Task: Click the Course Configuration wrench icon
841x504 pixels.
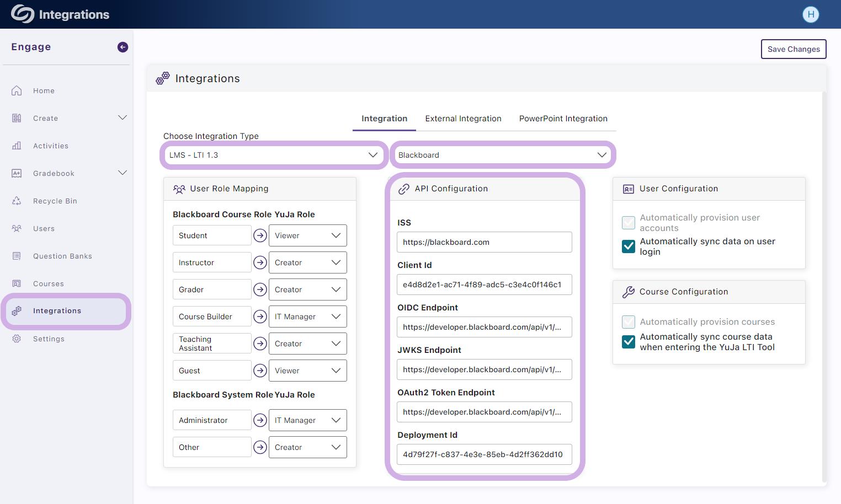Action: click(629, 292)
